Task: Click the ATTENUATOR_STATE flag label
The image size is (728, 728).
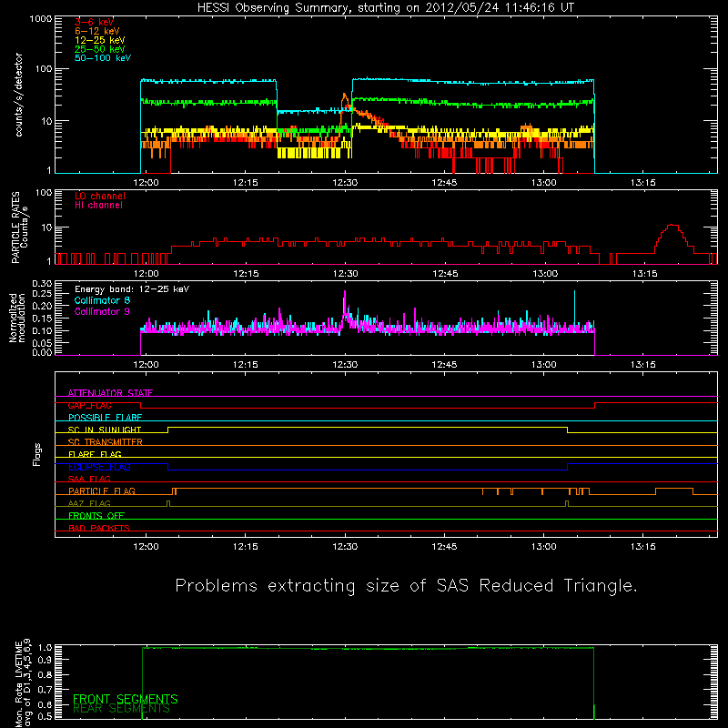Action: [x=110, y=393]
